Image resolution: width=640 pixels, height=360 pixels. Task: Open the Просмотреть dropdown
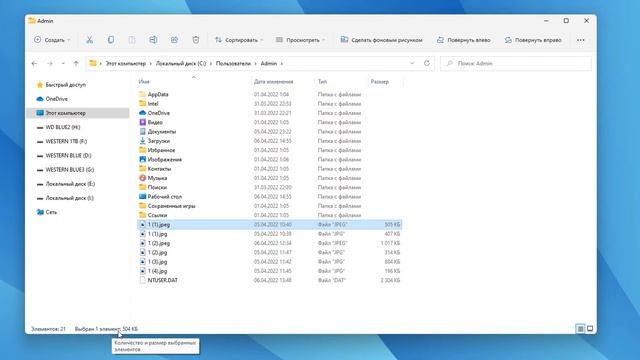301,40
